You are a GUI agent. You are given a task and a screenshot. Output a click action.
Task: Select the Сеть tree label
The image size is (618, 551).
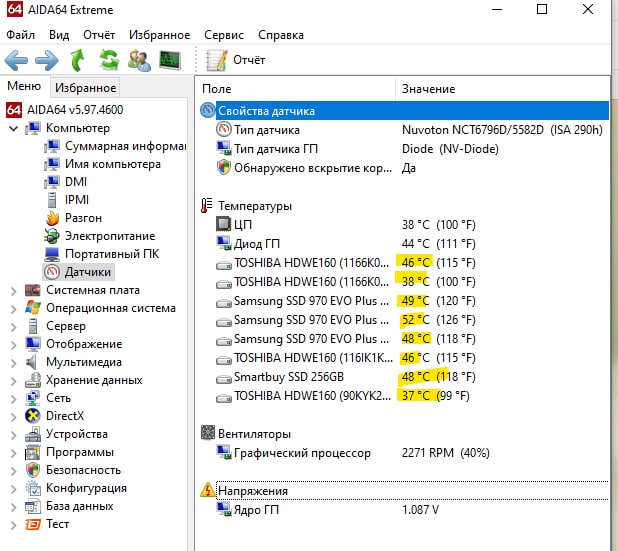pos(58,398)
